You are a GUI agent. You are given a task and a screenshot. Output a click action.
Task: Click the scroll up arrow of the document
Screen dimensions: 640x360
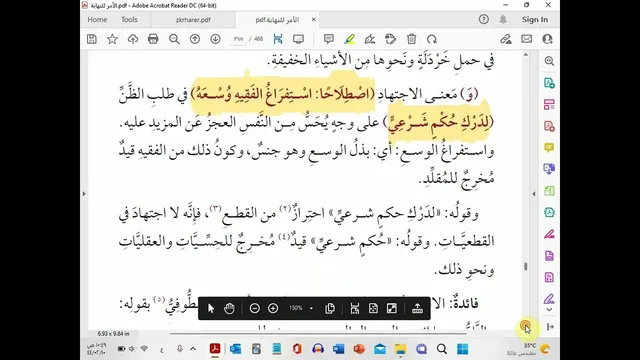(x=526, y=55)
